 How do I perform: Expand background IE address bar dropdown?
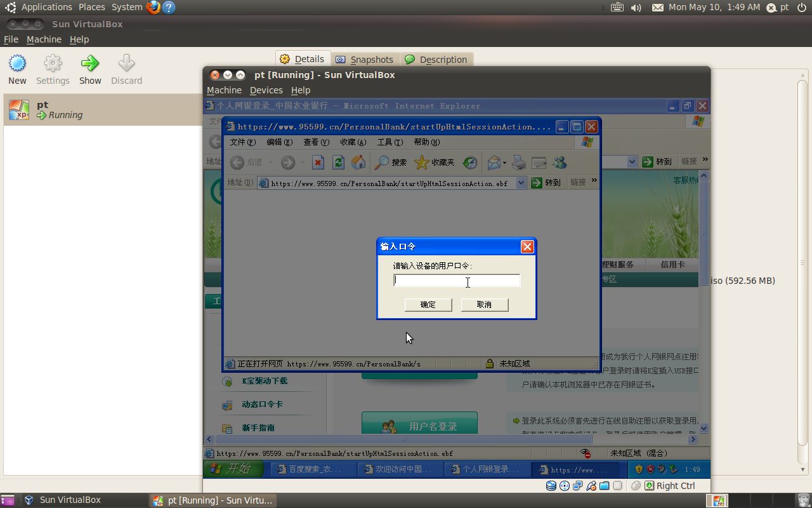pos(632,162)
